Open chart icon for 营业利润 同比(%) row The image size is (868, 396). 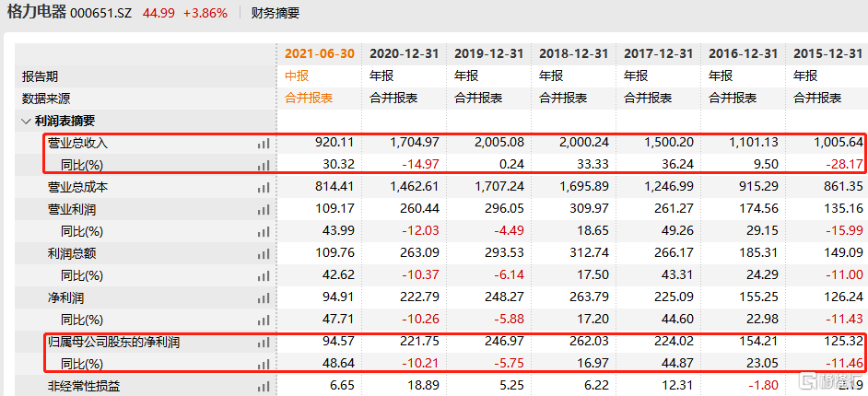(x=264, y=231)
